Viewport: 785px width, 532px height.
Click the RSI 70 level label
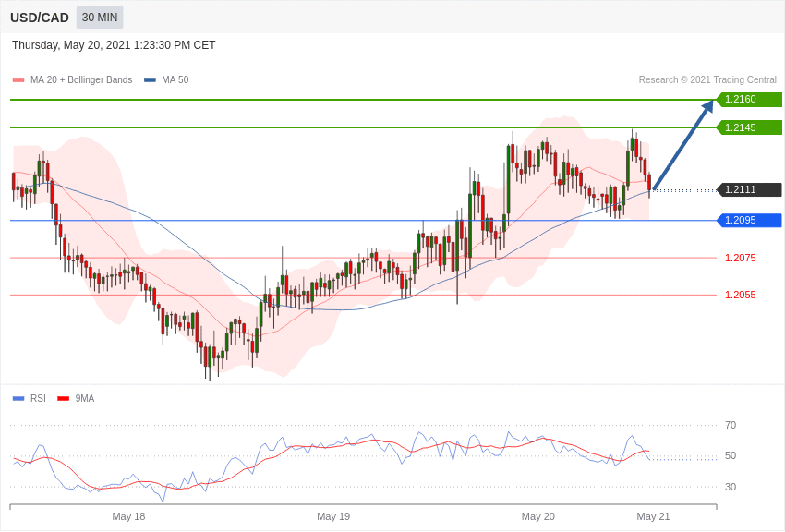[731, 425]
